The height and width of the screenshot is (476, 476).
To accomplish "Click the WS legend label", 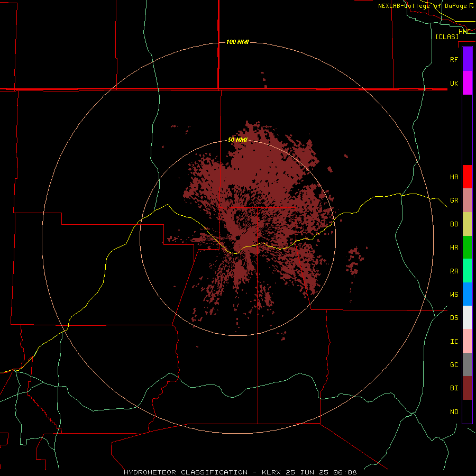I will click(x=454, y=294).
